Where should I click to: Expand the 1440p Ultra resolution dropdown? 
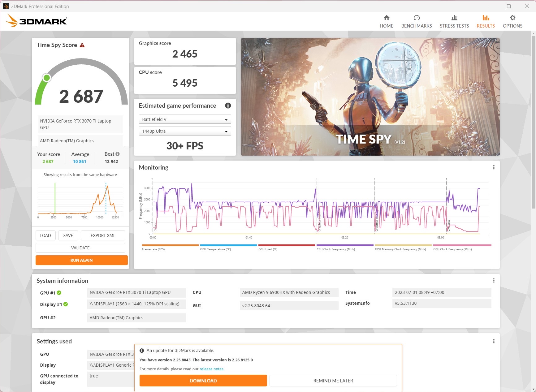tap(185, 131)
